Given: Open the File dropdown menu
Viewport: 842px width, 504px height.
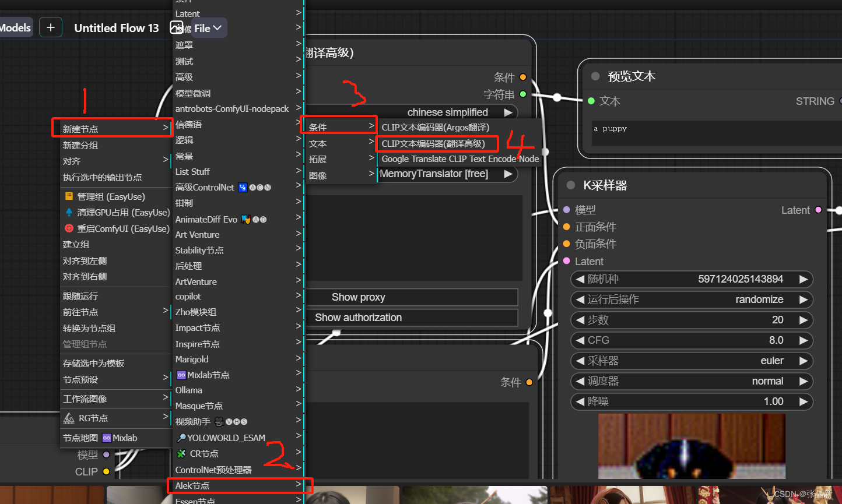Looking at the screenshot, I should 208,28.
